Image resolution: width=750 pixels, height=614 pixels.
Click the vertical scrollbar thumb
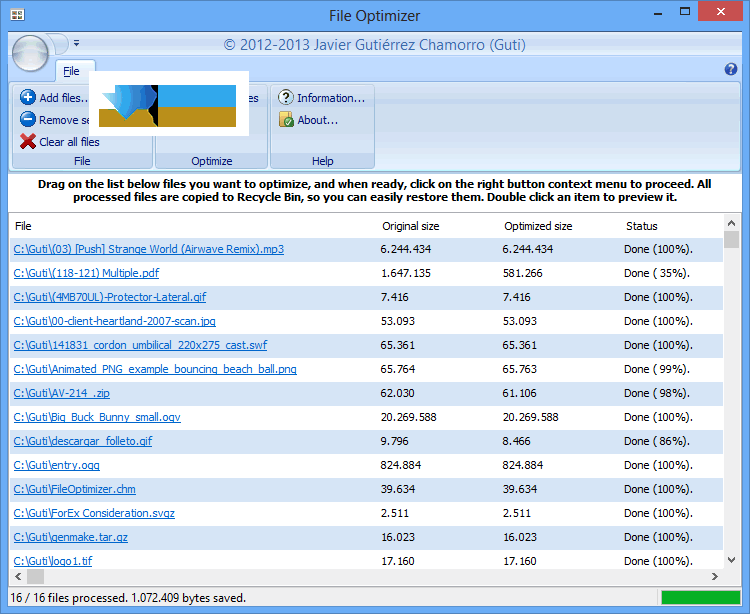[731, 239]
